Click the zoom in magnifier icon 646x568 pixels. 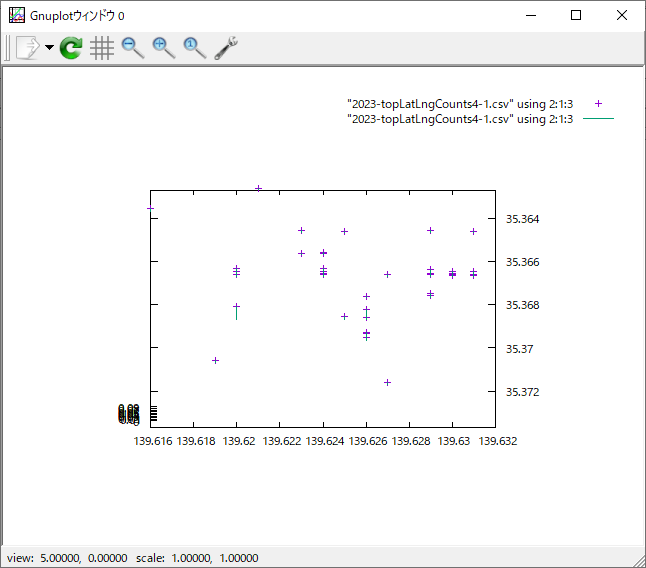point(163,48)
